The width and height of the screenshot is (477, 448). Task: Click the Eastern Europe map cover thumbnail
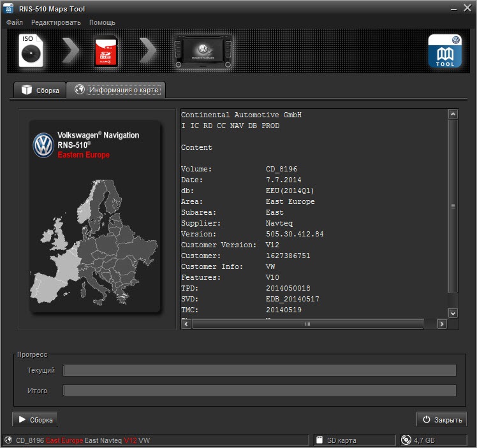[x=94, y=216]
